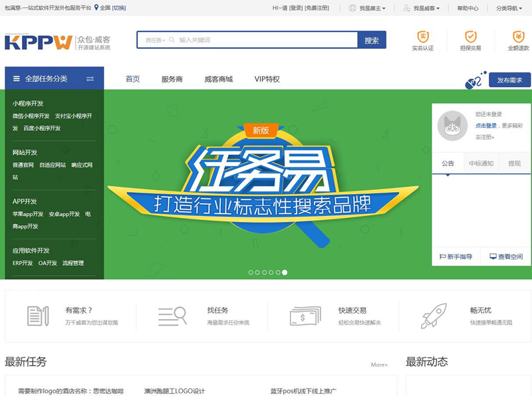Click the 实名认证 shield icon
The image size is (532, 396).
click(423, 37)
